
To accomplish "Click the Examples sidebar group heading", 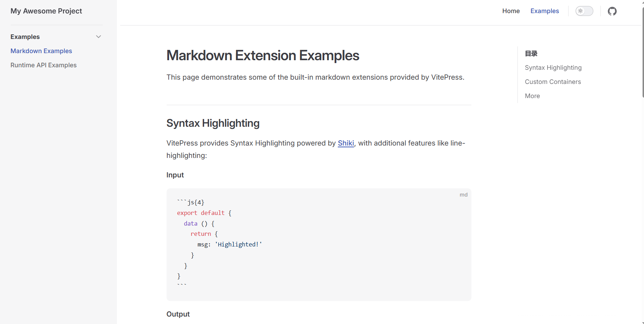I will click(25, 37).
